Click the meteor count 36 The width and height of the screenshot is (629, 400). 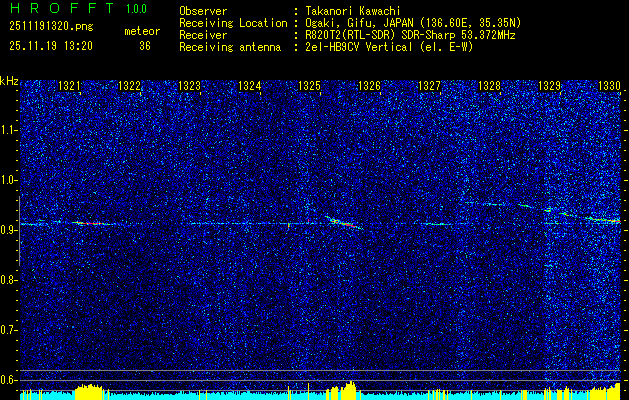(x=145, y=46)
